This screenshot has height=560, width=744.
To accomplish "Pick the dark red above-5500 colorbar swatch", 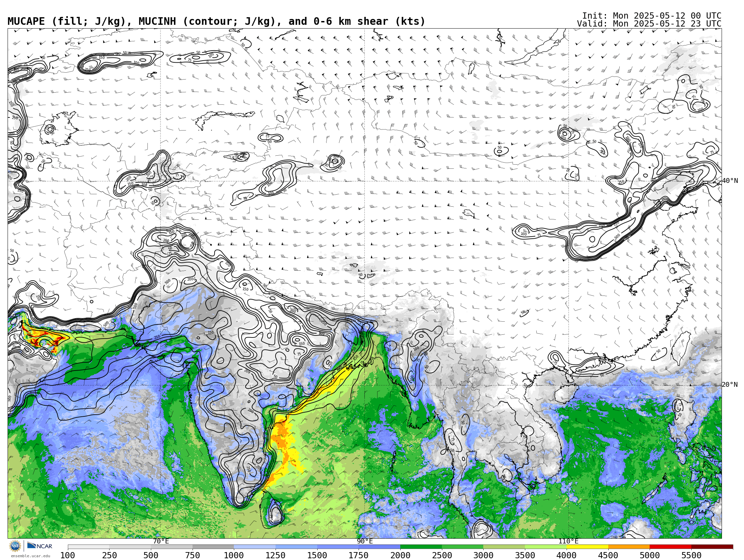I will [712, 547].
